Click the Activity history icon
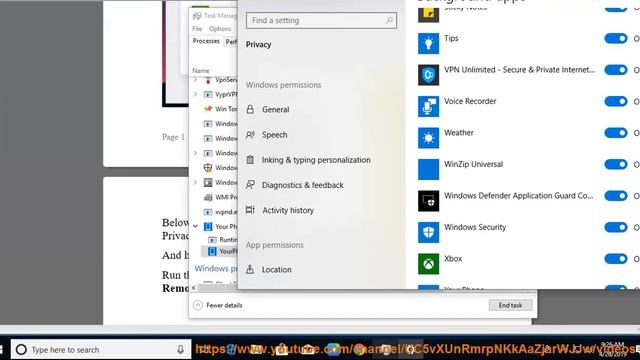This screenshot has width=640, height=360. pos(250,210)
